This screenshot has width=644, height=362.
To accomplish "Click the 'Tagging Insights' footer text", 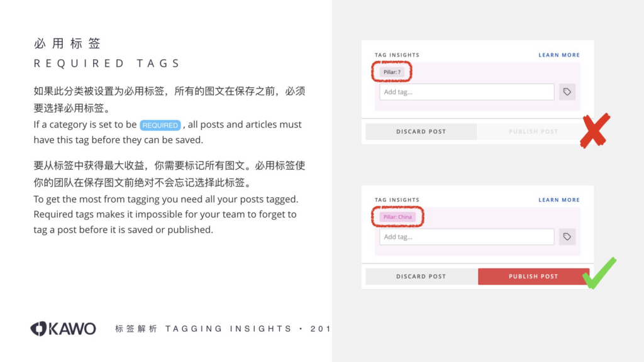I will click(x=228, y=329).
